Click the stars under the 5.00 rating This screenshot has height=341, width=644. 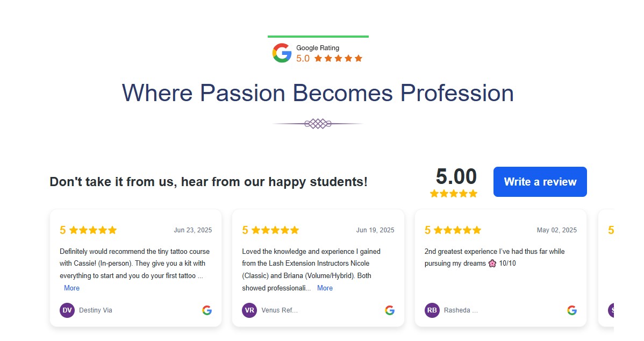pyautogui.click(x=454, y=194)
